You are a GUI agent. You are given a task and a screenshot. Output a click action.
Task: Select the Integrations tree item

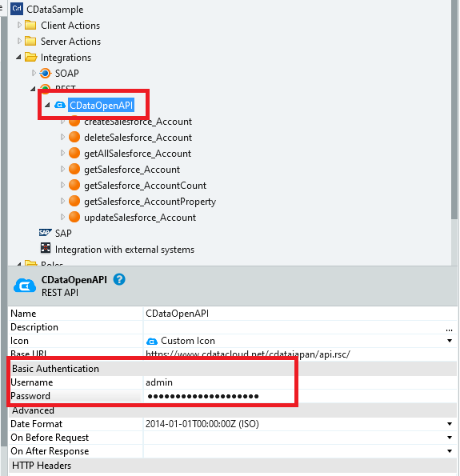coord(66,58)
